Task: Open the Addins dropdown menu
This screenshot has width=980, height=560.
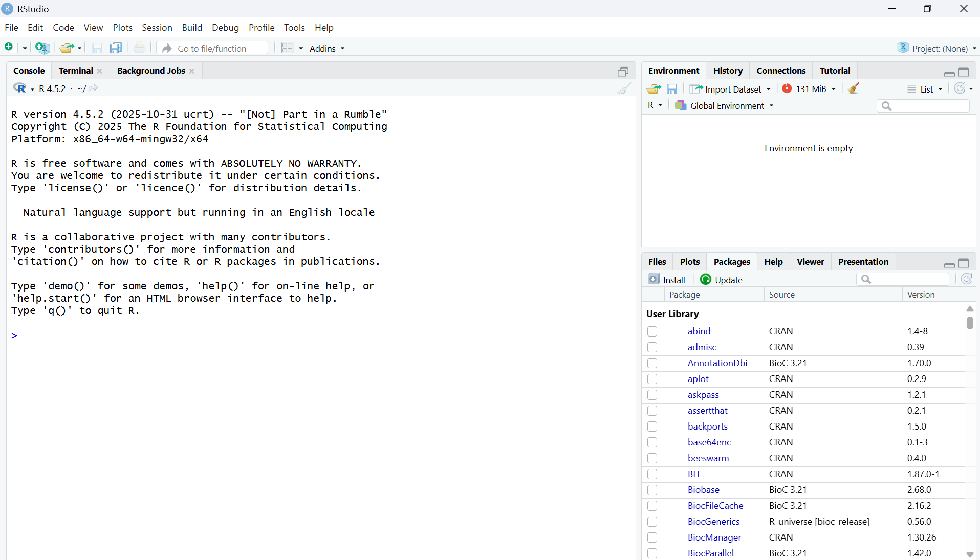Action: pos(327,48)
